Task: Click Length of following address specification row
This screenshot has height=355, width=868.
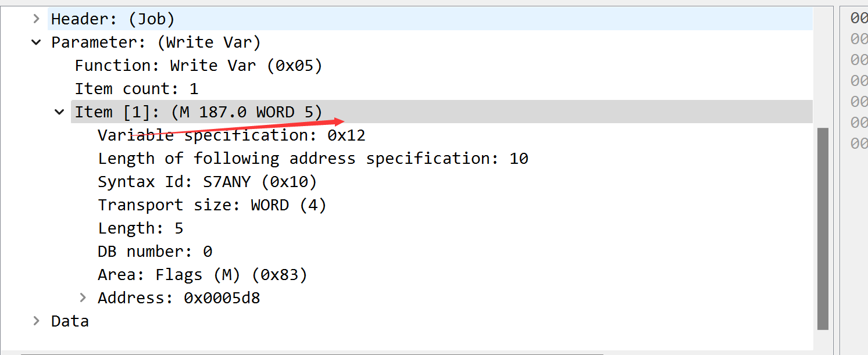Action: (x=313, y=159)
